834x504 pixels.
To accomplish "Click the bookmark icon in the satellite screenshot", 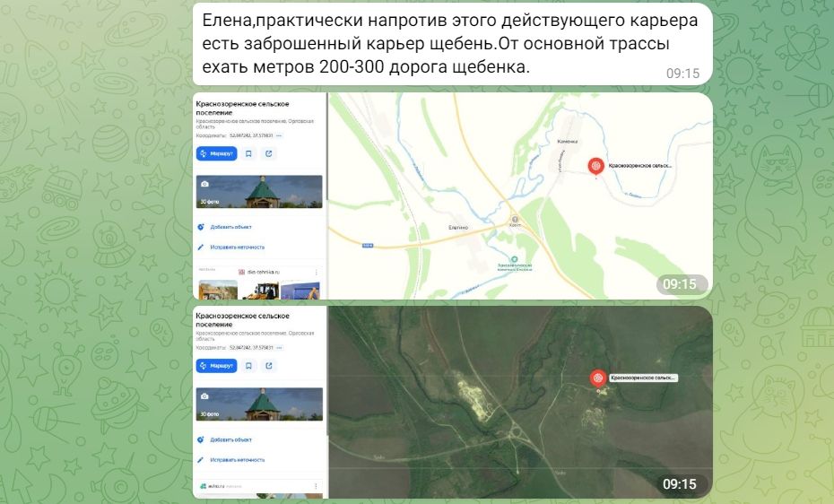I will pos(249,366).
